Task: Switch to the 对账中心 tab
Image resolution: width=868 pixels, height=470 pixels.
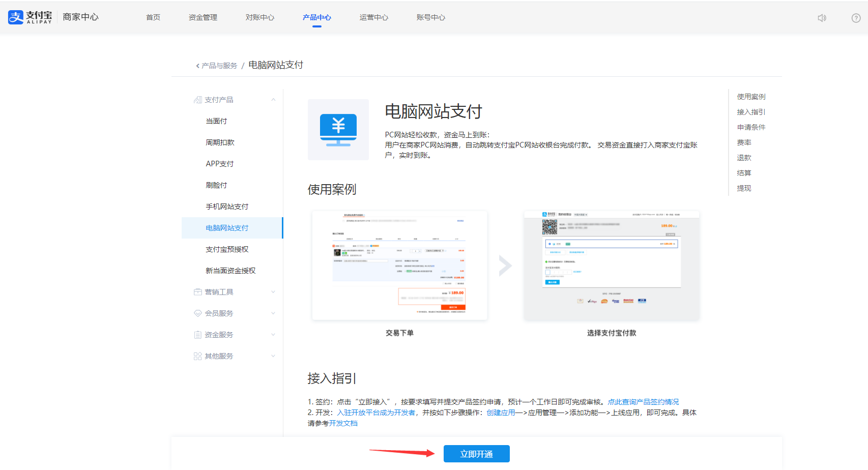Action: pyautogui.click(x=260, y=17)
